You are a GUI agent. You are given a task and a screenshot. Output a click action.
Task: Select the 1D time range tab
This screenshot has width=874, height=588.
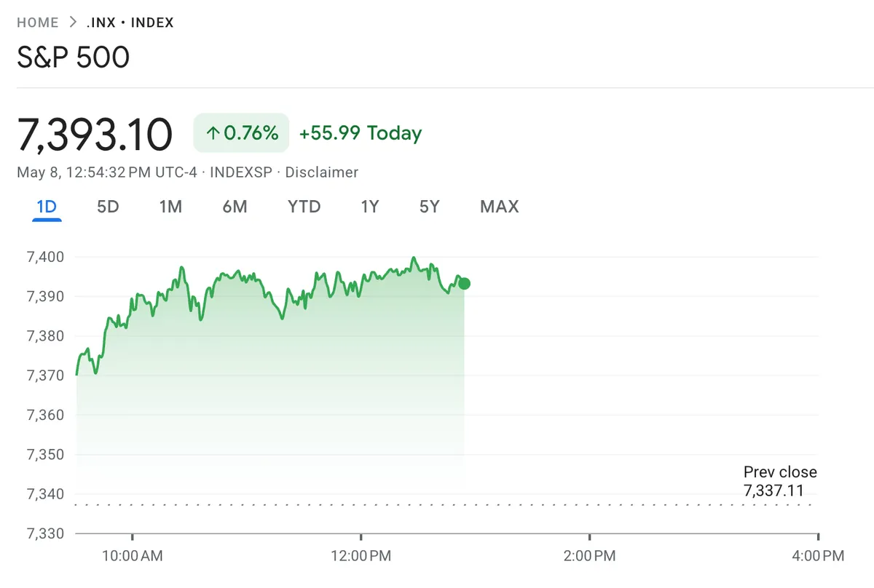pos(47,207)
